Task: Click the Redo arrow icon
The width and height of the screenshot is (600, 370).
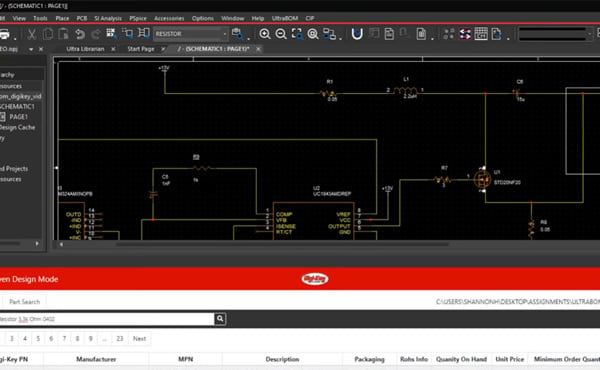Action: coord(96,34)
